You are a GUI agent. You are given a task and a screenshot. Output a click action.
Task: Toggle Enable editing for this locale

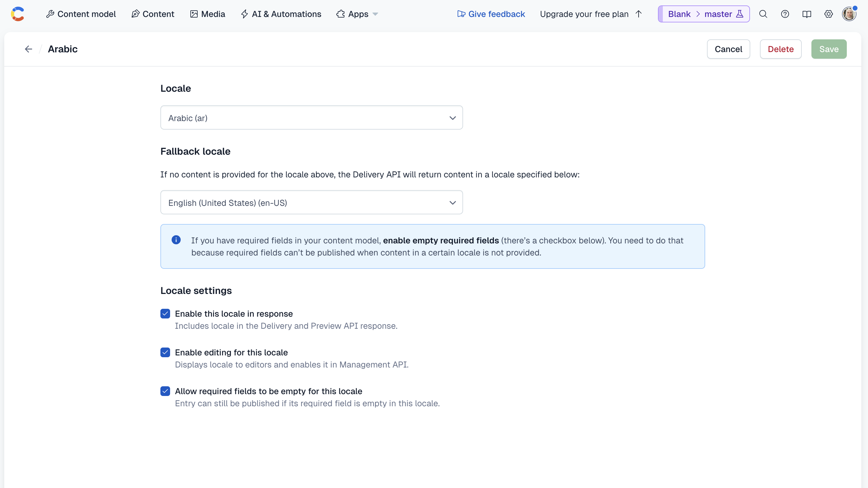point(165,352)
